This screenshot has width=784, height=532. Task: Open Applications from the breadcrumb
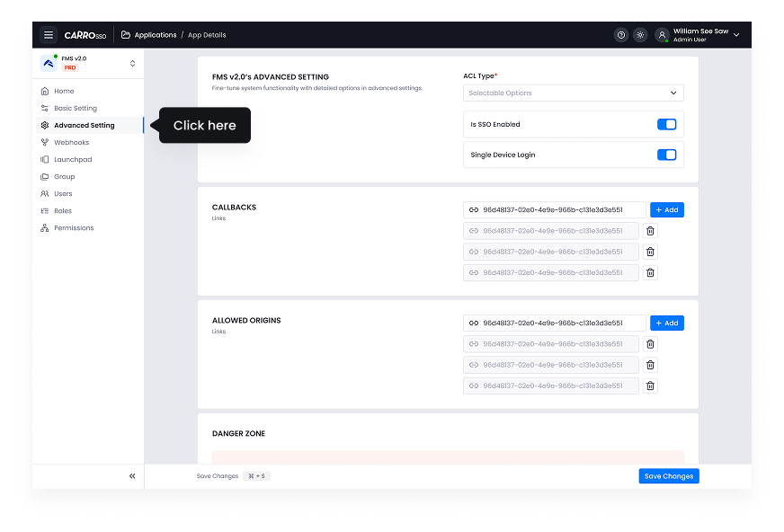coord(156,35)
